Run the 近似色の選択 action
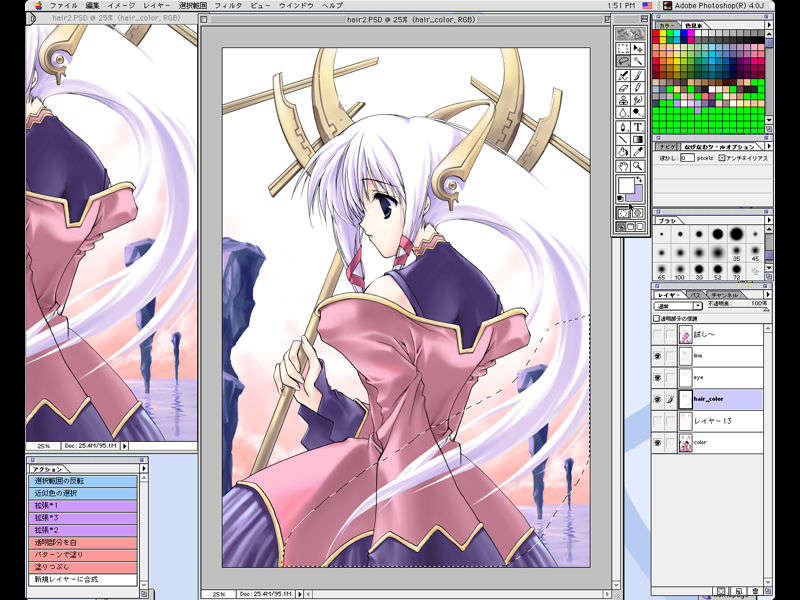This screenshot has width=800, height=600. pyautogui.click(x=83, y=493)
